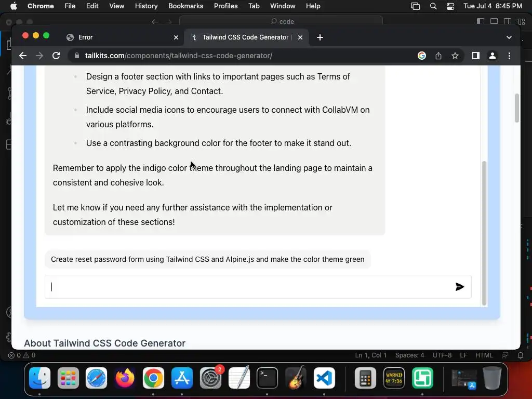
Task: Click the About Tailwind CSS Code Generator heading
Action: click(x=104, y=343)
